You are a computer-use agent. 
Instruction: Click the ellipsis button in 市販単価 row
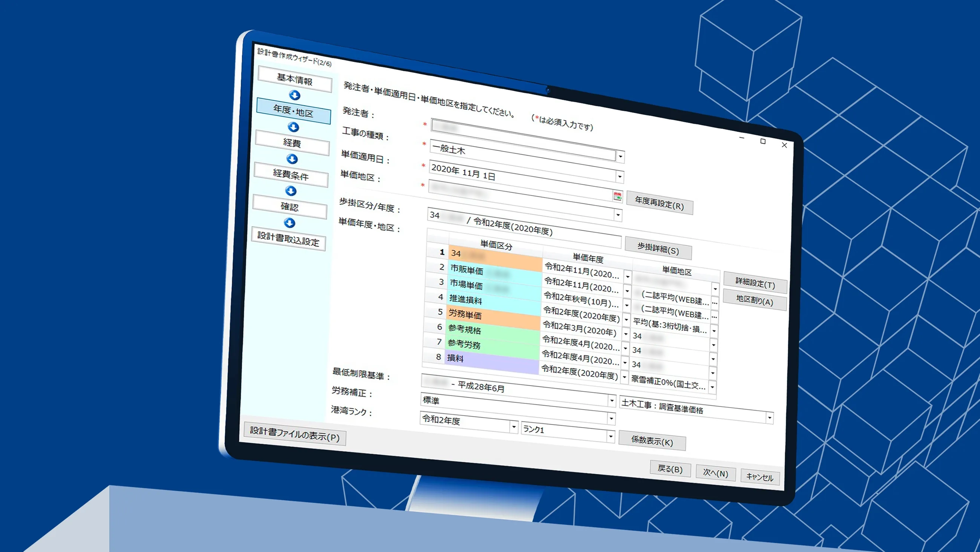(x=715, y=303)
